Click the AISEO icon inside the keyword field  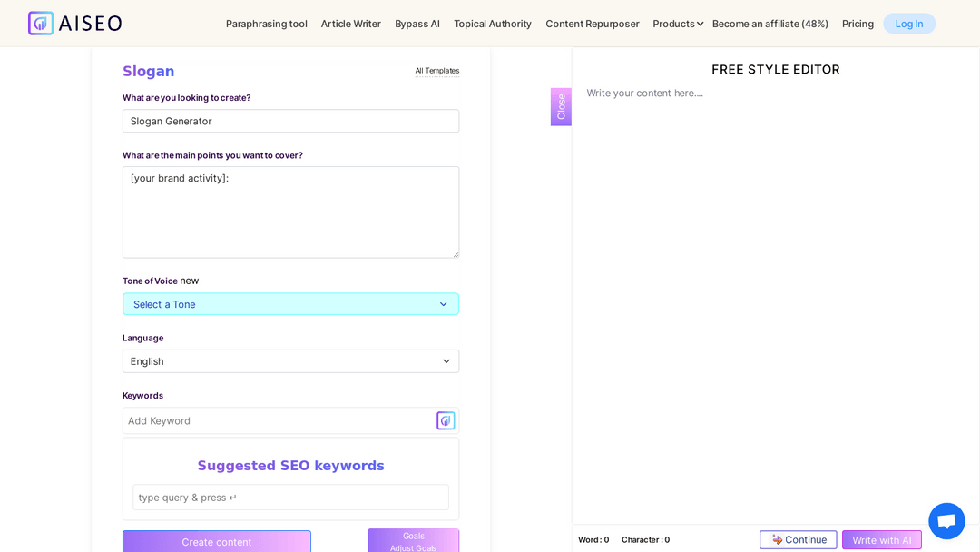(x=445, y=420)
